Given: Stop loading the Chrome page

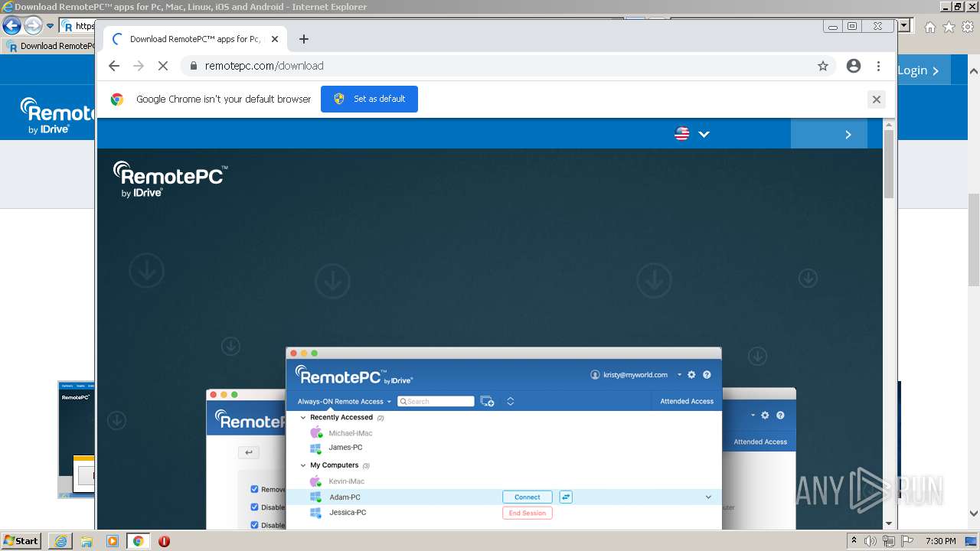Looking at the screenshot, I should click(x=162, y=66).
